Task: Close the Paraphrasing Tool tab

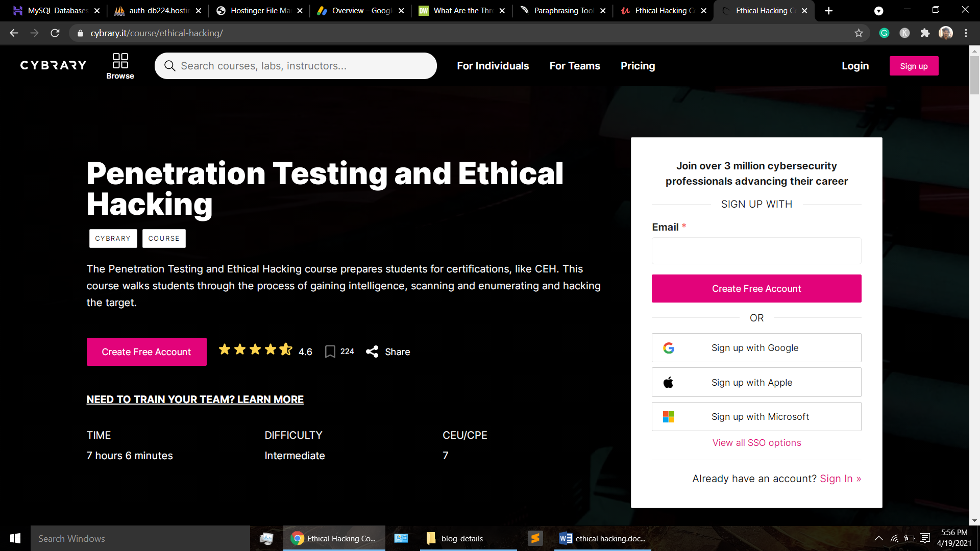Action: click(603, 11)
